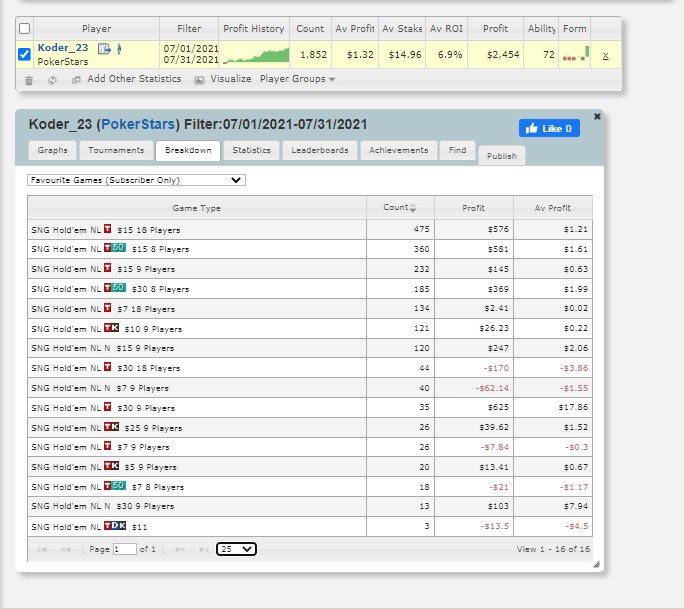Click the TK icon in the $10 9 Players row
Screen dimensions: 684x609
tap(111, 327)
